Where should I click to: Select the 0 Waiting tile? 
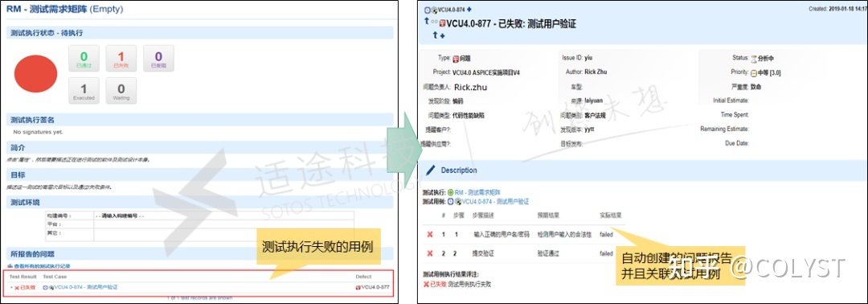121,91
